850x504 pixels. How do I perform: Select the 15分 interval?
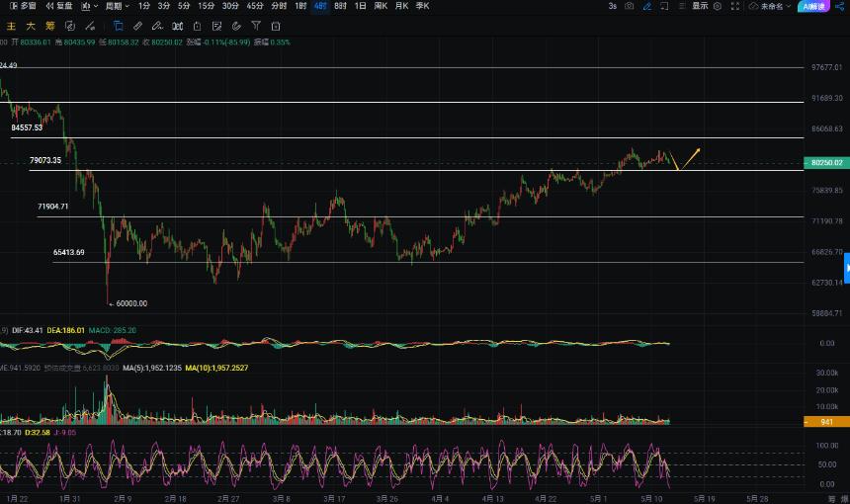tap(206, 6)
